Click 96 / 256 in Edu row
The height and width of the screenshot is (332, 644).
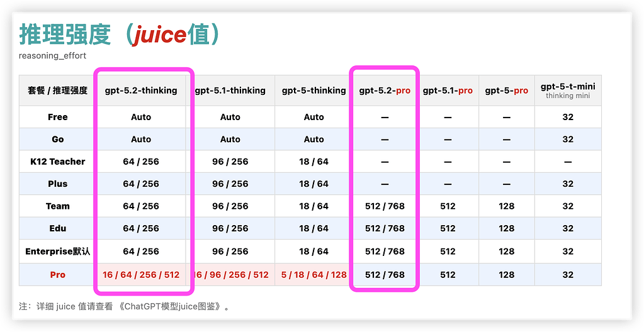point(230,228)
